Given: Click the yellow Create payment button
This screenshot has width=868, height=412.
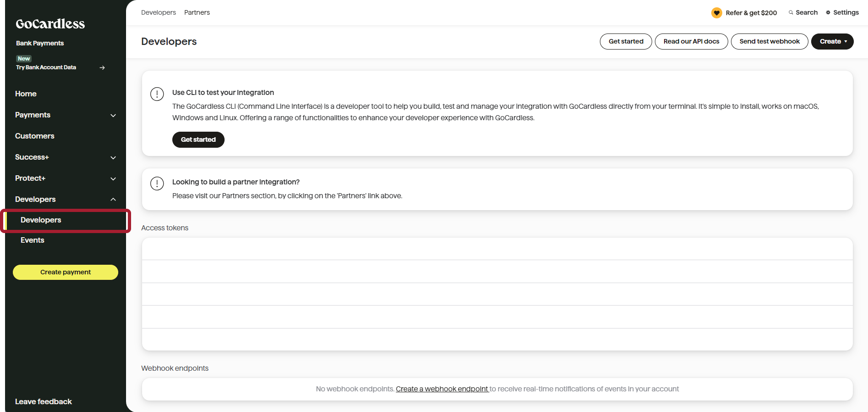Looking at the screenshot, I should (x=66, y=272).
